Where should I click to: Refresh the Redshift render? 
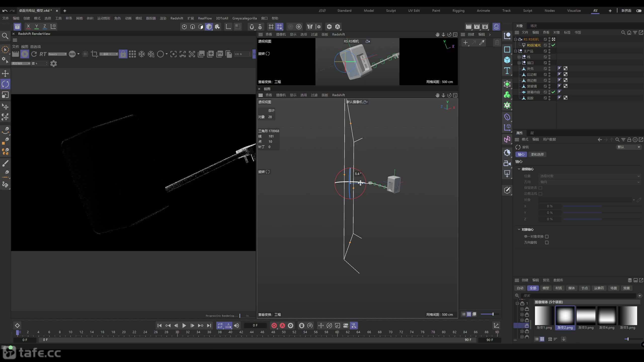34,54
